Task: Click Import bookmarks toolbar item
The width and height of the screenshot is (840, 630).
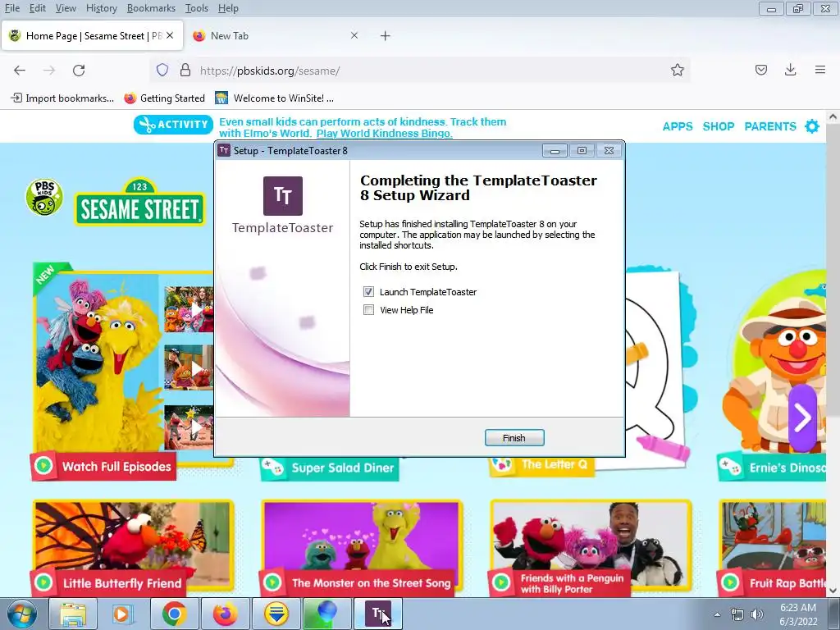Action: tap(62, 98)
